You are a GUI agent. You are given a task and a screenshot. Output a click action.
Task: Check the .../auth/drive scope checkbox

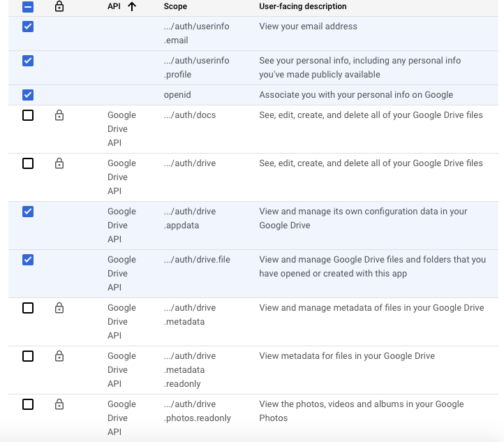click(x=28, y=163)
